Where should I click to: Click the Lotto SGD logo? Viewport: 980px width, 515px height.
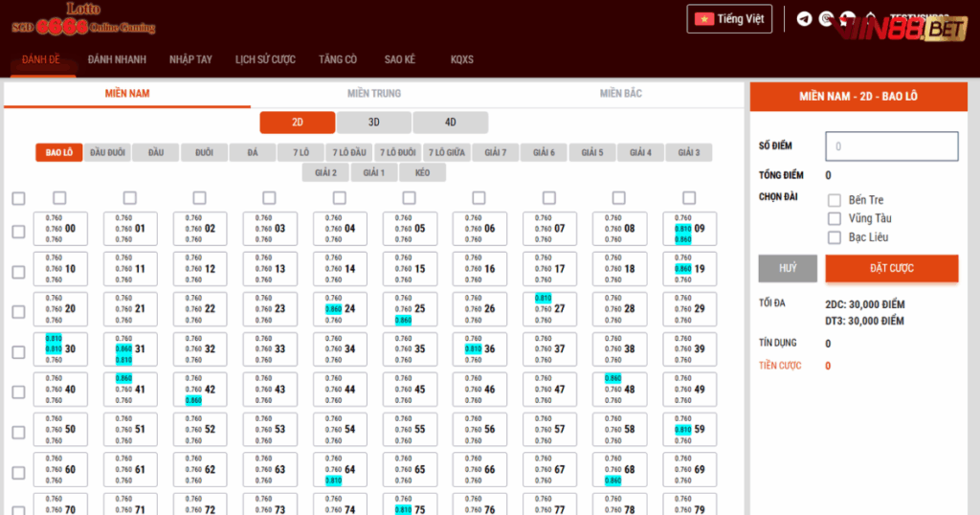coord(83,20)
